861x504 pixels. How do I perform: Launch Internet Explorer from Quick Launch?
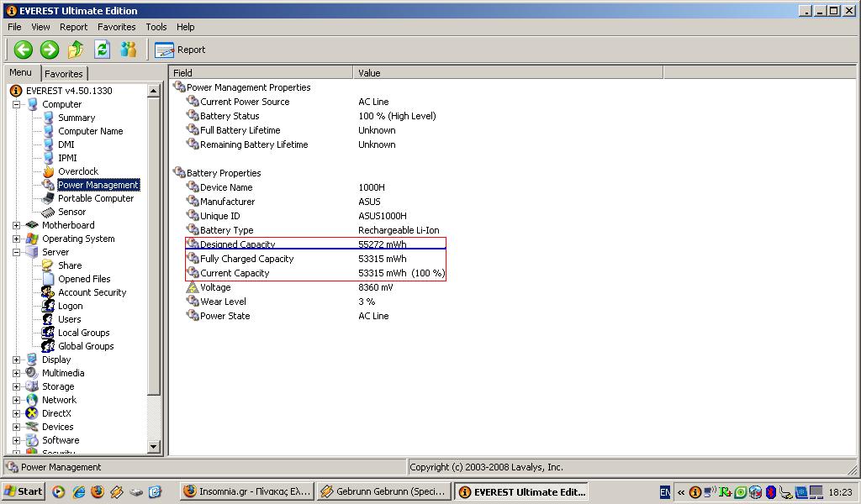[x=78, y=491]
